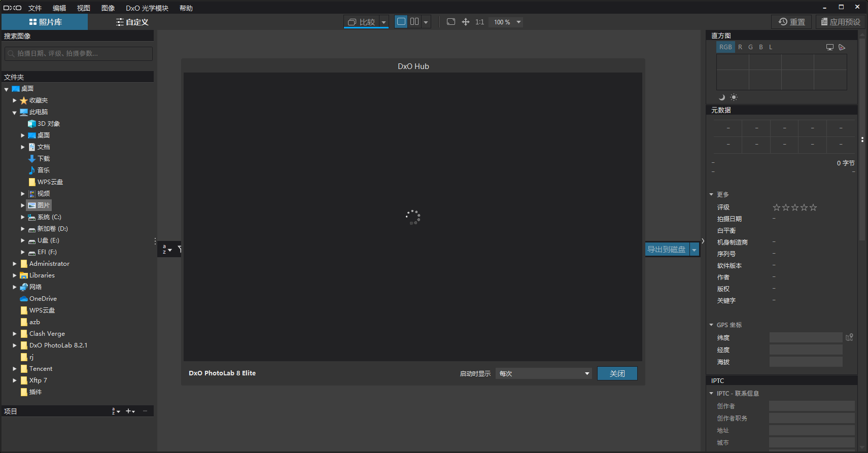Open the startup display 每次 dropdown

(544, 373)
